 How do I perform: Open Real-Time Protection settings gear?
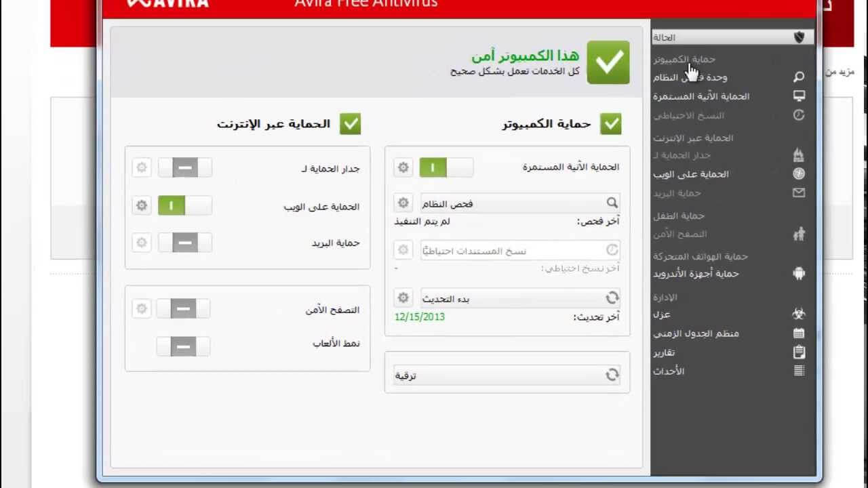(403, 167)
